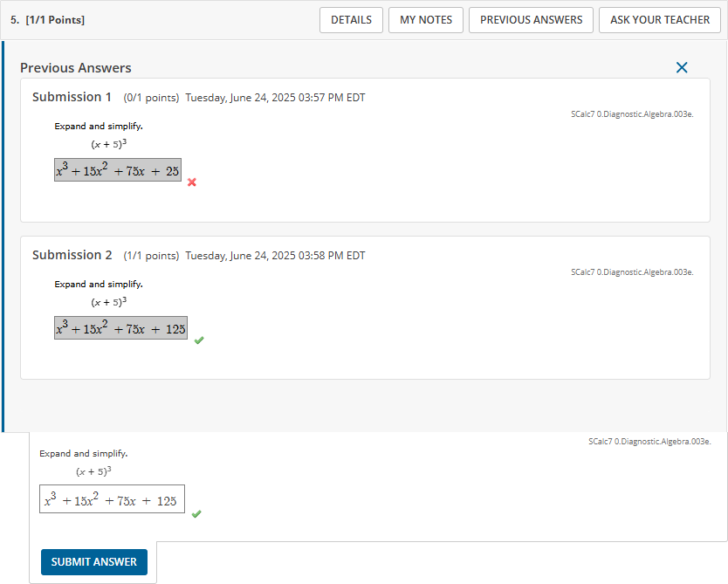Click the question code above the current answer
Image resolution: width=728 pixels, height=584 pixels.
click(649, 442)
